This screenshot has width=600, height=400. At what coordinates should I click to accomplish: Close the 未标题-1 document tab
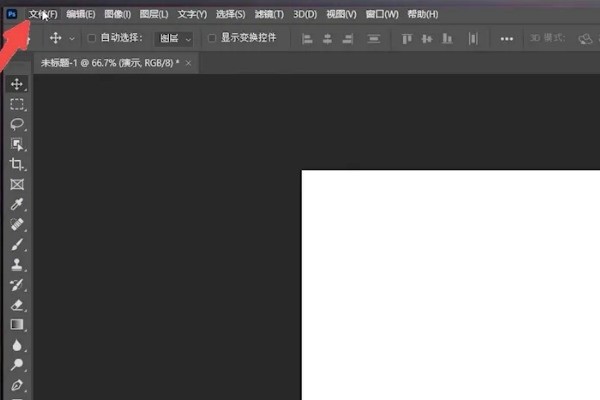click(190, 62)
